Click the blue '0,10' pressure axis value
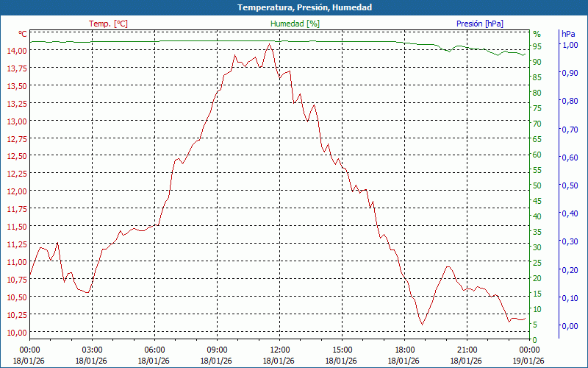Image resolution: width=588 pixels, height=368 pixels. click(x=570, y=298)
